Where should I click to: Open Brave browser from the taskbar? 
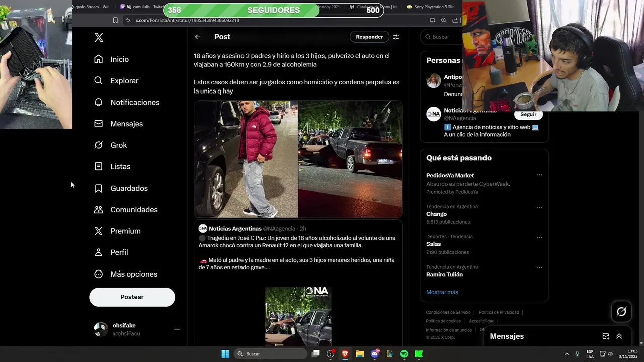345,354
